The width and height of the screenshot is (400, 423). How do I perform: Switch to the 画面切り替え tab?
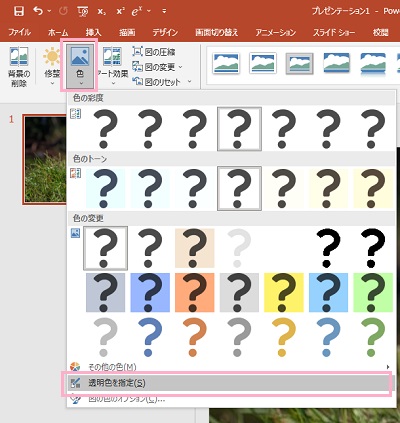(x=217, y=32)
